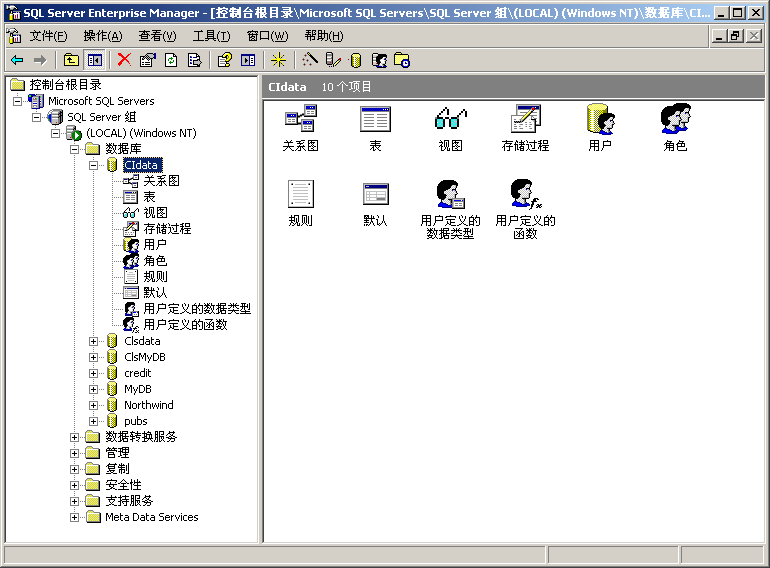
Task: Click the Export List toolbar icon
Action: click(x=195, y=60)
